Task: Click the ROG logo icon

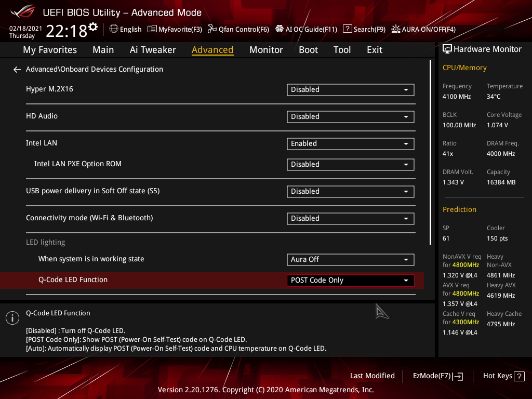Action: click(x=23, y=11)
